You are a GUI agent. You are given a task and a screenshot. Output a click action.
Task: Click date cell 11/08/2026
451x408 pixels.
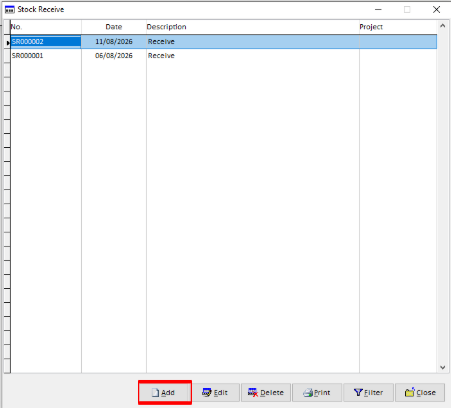114,42
